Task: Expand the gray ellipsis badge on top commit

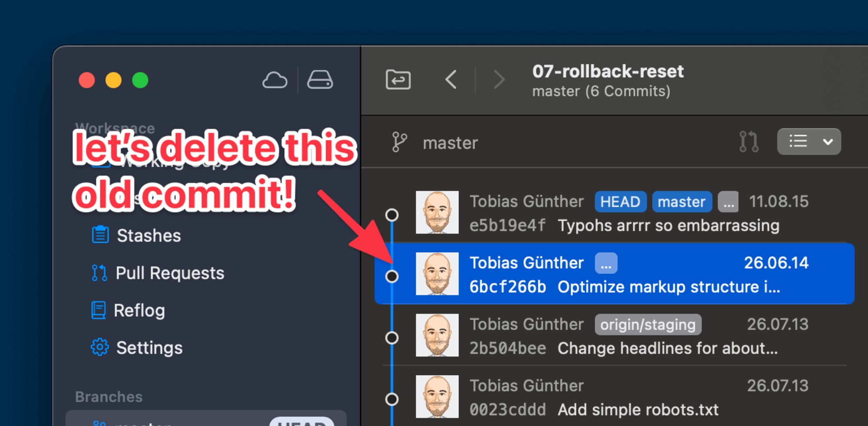Action: (x=728, y=202)
